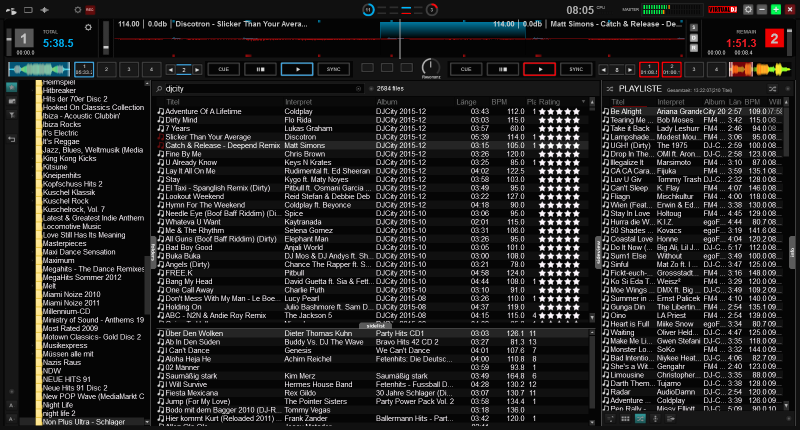Start deck 2 with the red Play button
800x430 pixels.
click(x=539, y=69)
